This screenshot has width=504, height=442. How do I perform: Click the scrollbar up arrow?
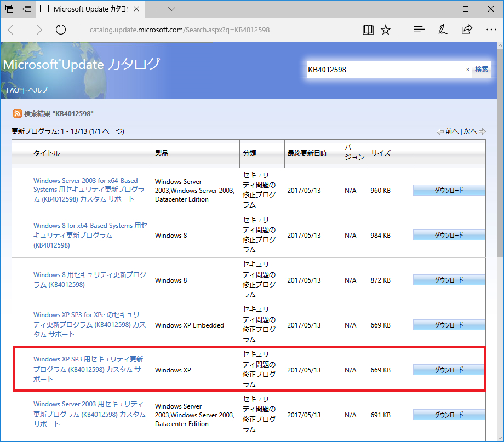point(500,45)
